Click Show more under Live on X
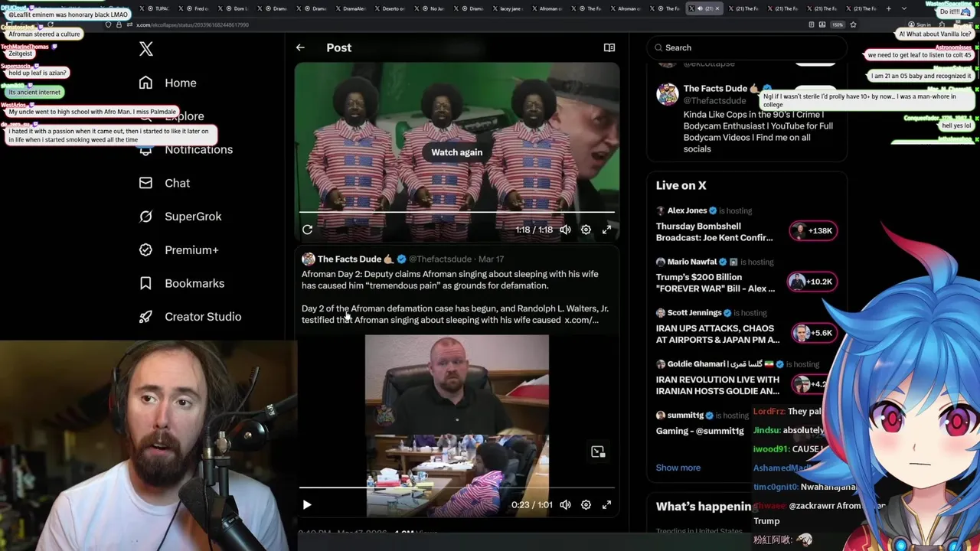 click(x=678, y=468)
